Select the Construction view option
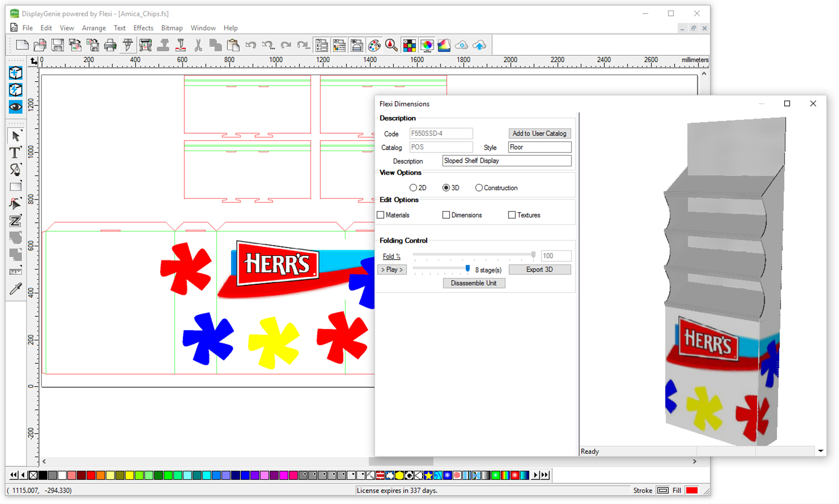 click(479, 188)
